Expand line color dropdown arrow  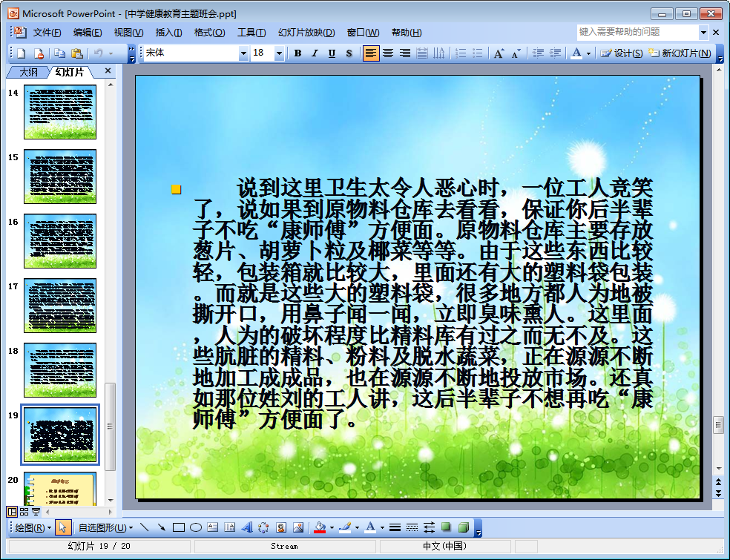click(357, 527)
